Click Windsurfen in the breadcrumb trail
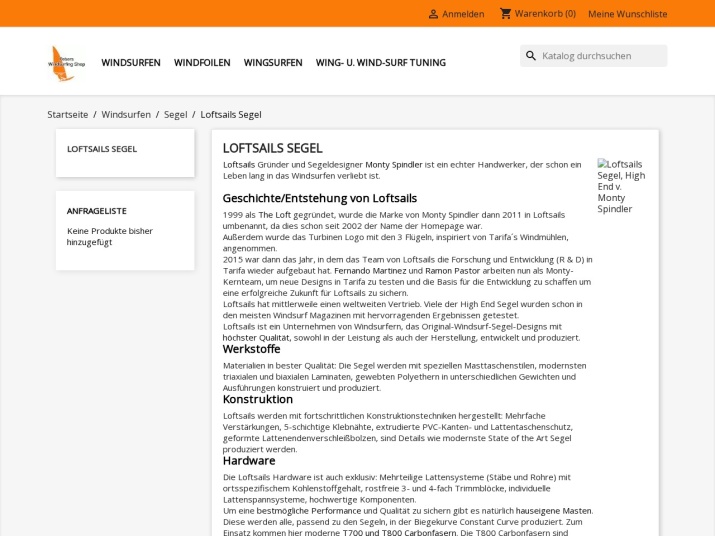The image size is (715, 536). (x=126, y=115)
